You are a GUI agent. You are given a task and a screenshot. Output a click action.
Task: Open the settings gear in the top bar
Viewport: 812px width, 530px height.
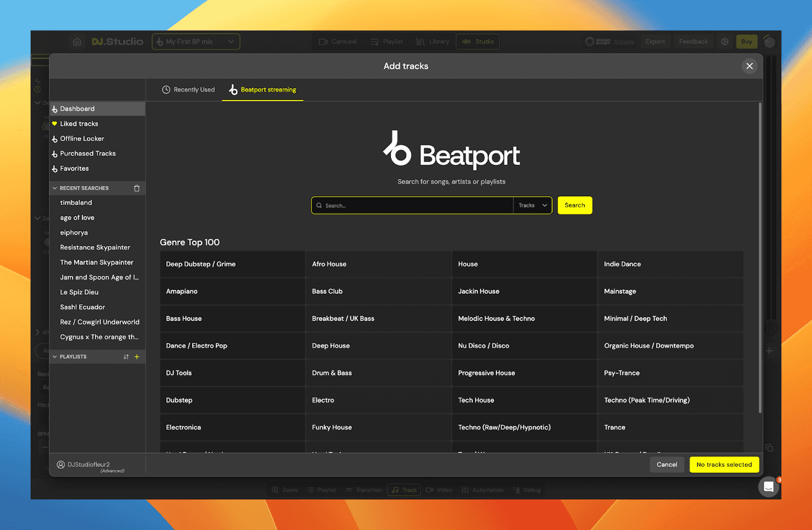point(725,41)
